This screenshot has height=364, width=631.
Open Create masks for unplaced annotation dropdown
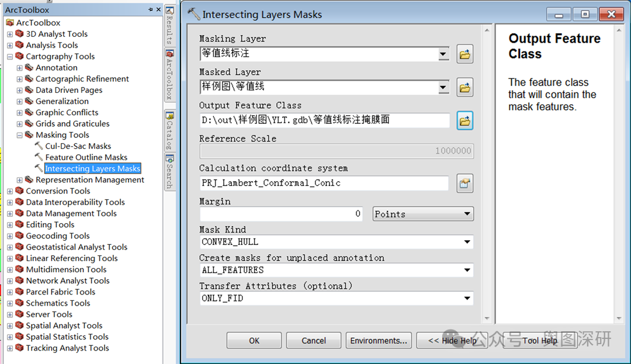click(x=467, y=271)
